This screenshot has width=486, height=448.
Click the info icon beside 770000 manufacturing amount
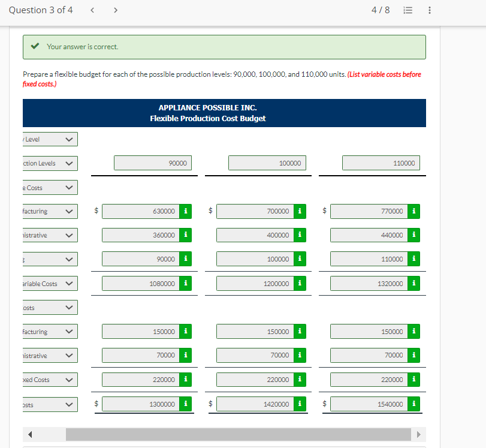pyautogui.click(x=413, y=211)
